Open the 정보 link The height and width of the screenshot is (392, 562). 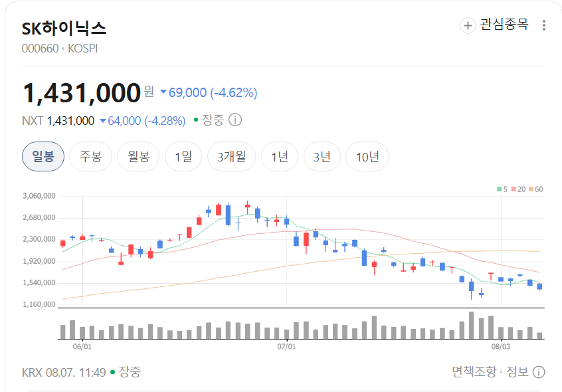(x=517, y=372)
